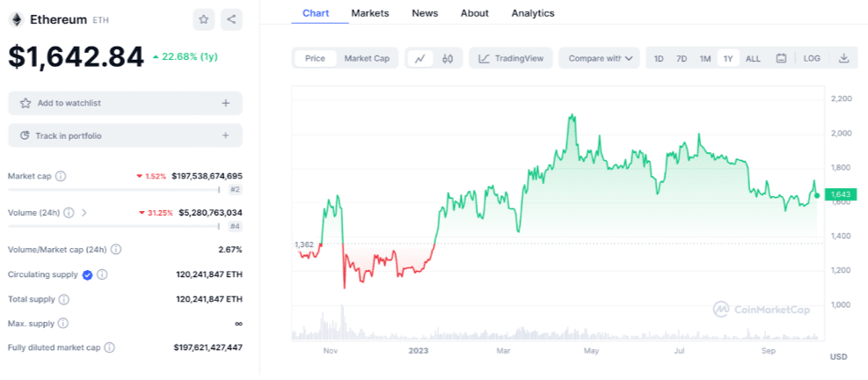
Task: Download chart data icon
Action: [x=843, y=59]
